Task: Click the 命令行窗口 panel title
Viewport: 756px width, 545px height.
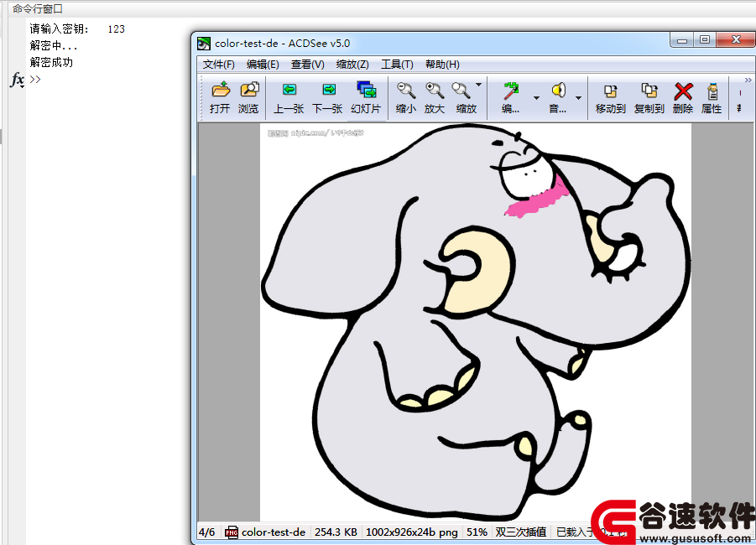Action: click(38, 8)
